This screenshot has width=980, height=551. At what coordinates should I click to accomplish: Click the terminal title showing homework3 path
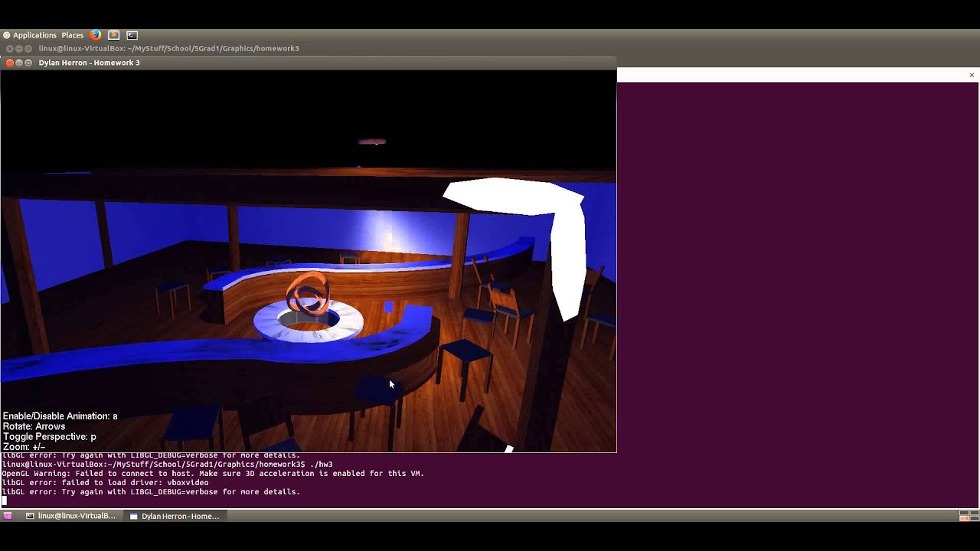pyautogui.click(x=168, y=48)
